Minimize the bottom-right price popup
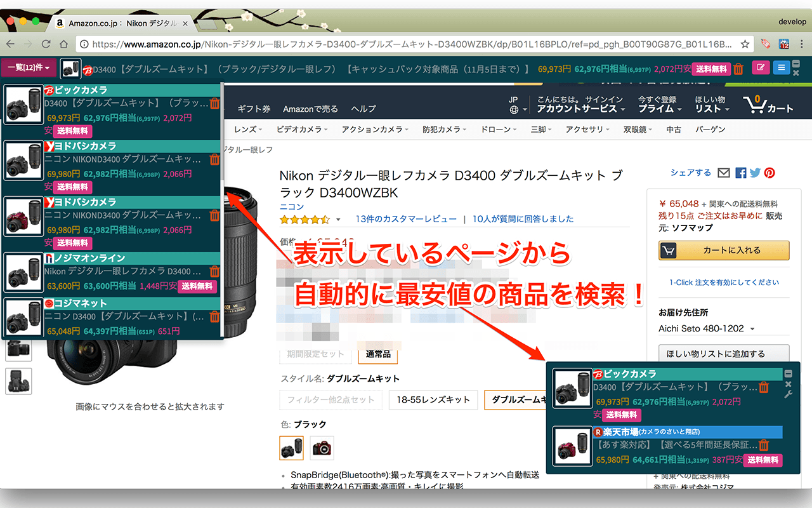 coord(789,374)
